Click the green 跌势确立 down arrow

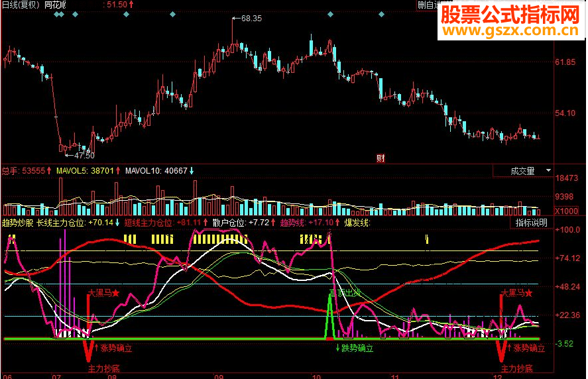tap(337, 348)
